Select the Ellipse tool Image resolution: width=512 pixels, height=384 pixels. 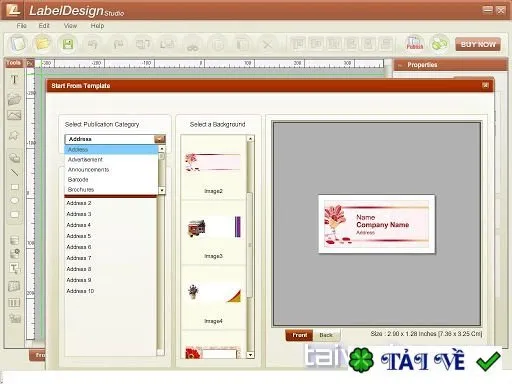[15, 201]
